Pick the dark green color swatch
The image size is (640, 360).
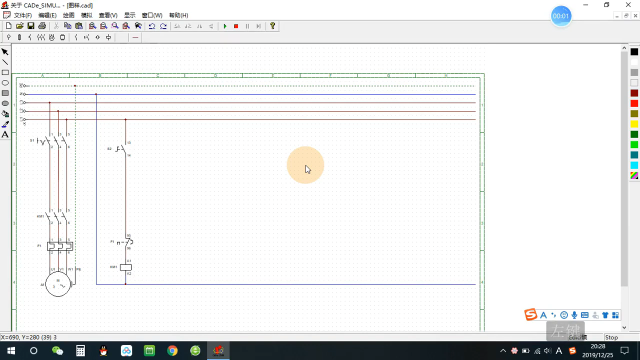(x=634, y=134)
